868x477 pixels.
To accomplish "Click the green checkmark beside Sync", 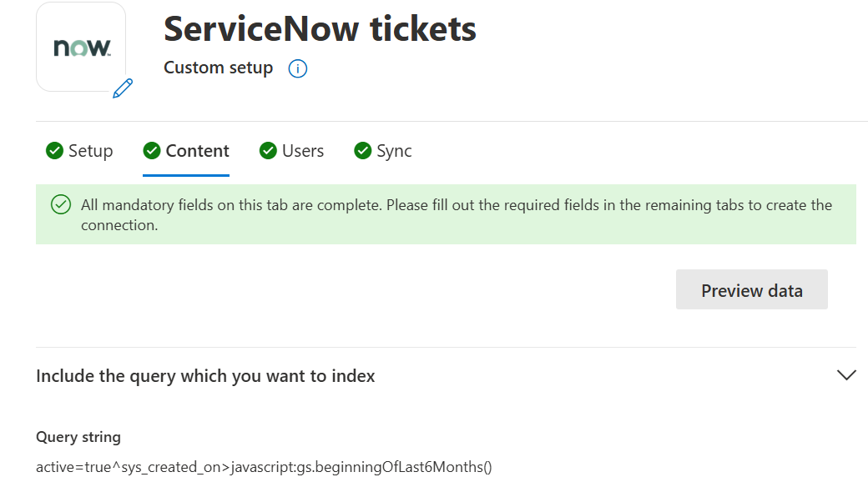I will tap(362, 150).
